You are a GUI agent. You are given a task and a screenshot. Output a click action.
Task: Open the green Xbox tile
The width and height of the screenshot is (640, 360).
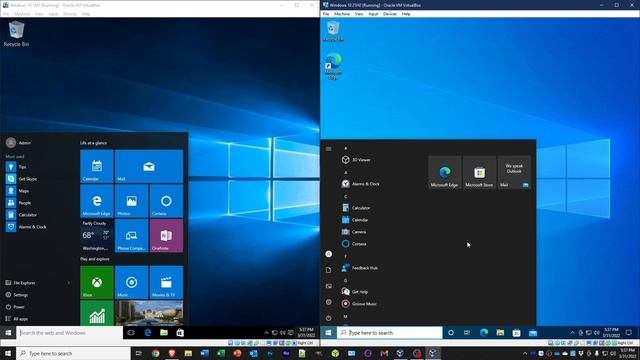97,282
